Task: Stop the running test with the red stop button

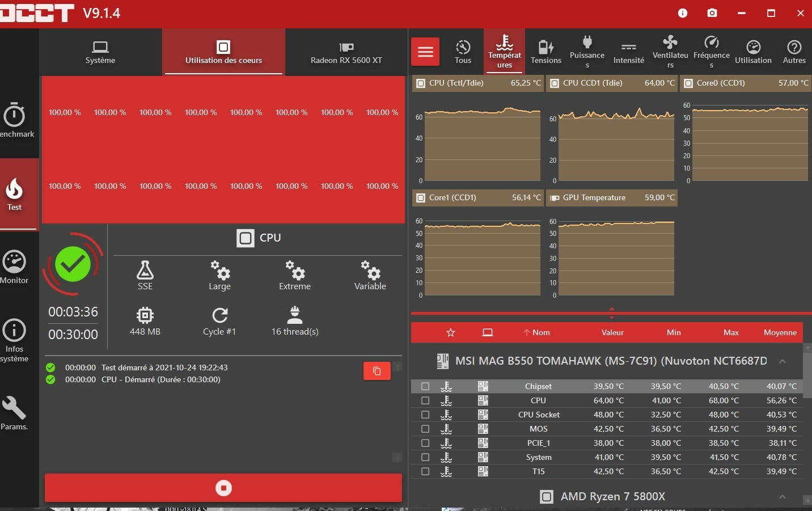Action: point(223,488)
